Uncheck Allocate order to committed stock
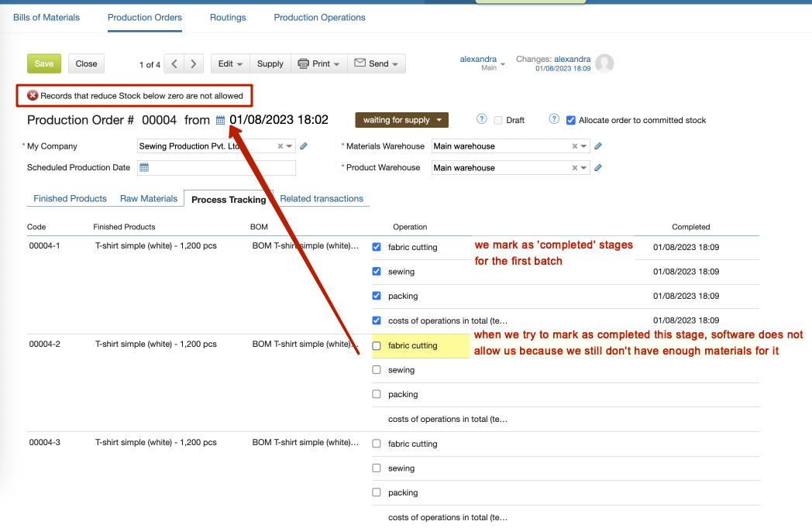This screenshot has height=528, width=812. pyautogui.click(x=571, y=120)
